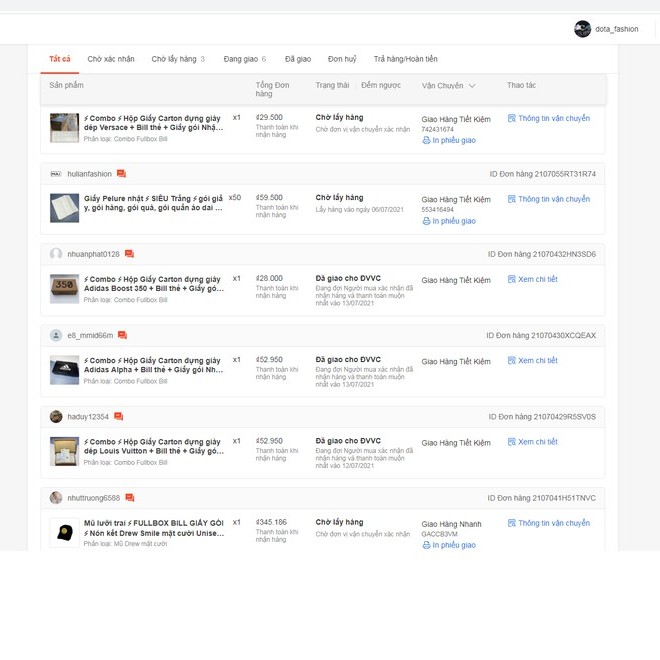
Task: Open chat with hulianfashion buyer
Action: [121, 174]
